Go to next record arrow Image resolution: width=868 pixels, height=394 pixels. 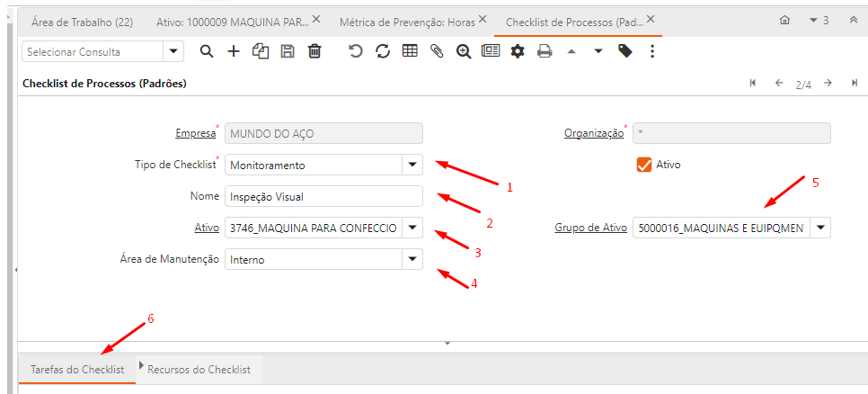coord(828,83)
